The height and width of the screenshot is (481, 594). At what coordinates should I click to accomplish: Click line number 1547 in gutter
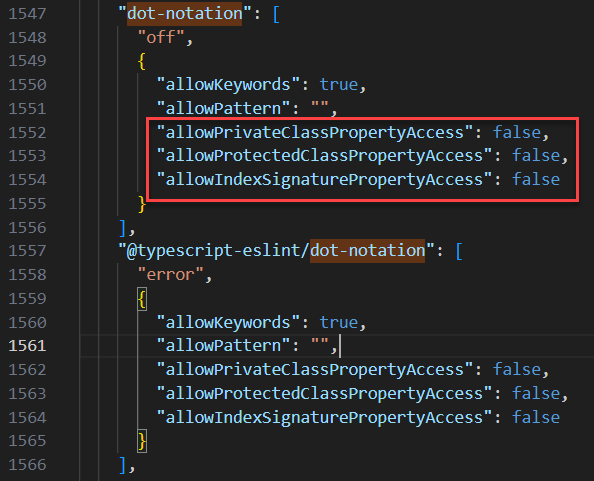[27, 14]
